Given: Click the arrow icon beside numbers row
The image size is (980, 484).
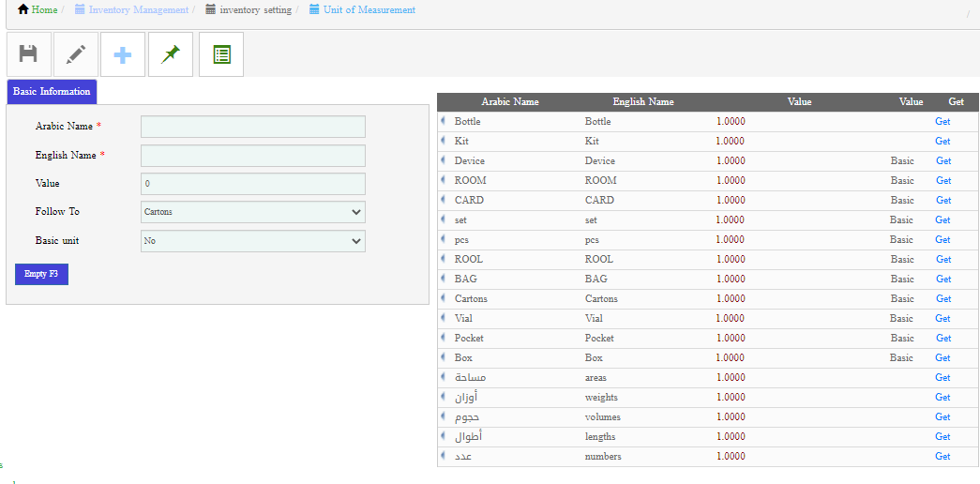Looking at the screenshot, I should [444, 456].
